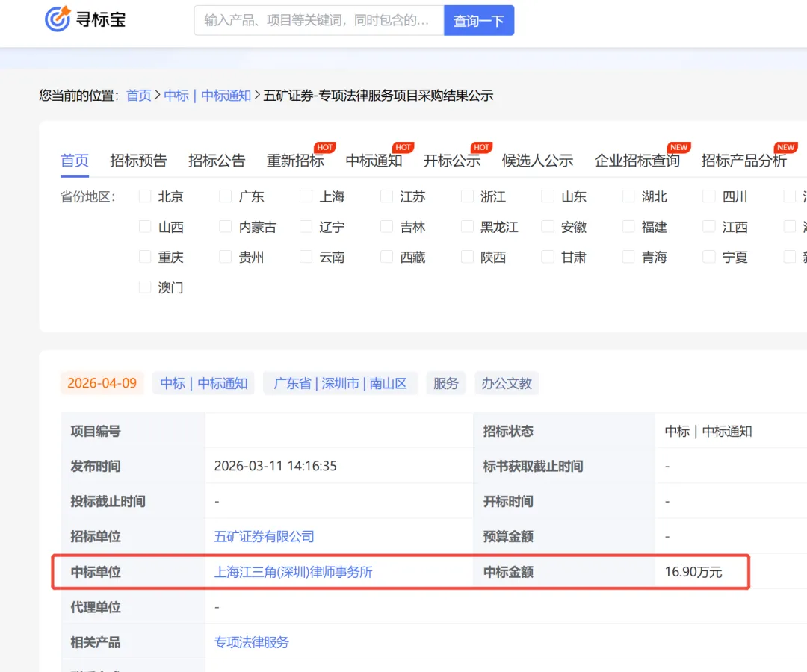The width and height of the screenshot is (807, 672).
Task: Click the 办公文教 category tag
Action: [x=507, y=383]
